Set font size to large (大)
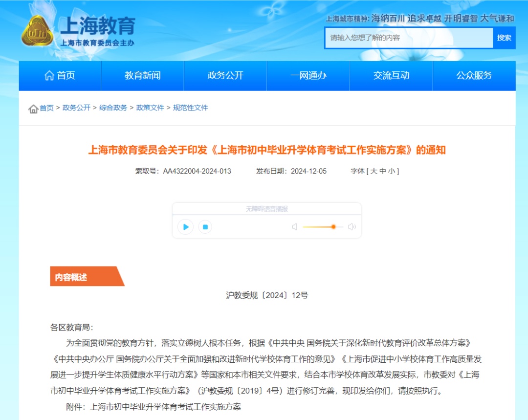This screenshot has width=528, height=420. (x=374, y=171)
